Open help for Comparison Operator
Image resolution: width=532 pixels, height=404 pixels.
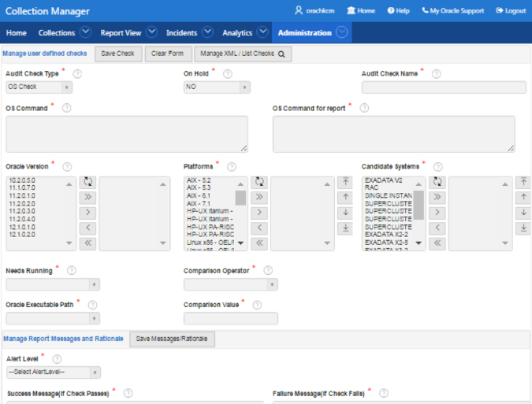(x=268, y=270)
